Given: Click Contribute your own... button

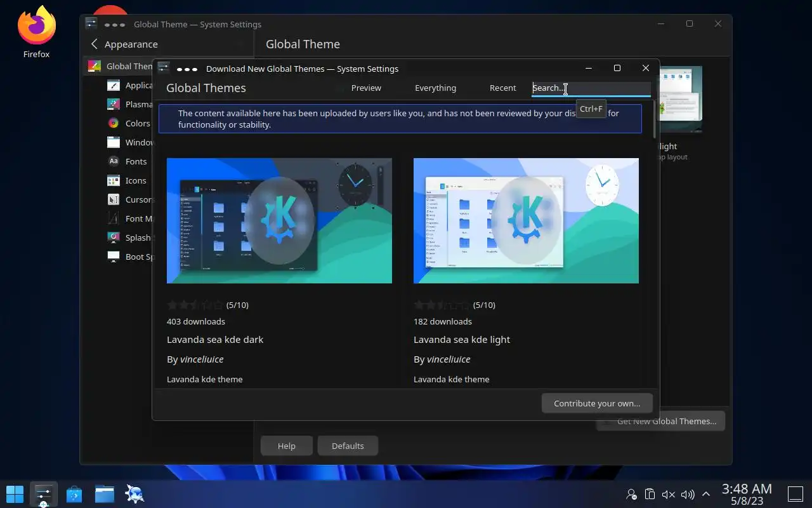Looking at the screenshot, I should (x=597, y=403).
